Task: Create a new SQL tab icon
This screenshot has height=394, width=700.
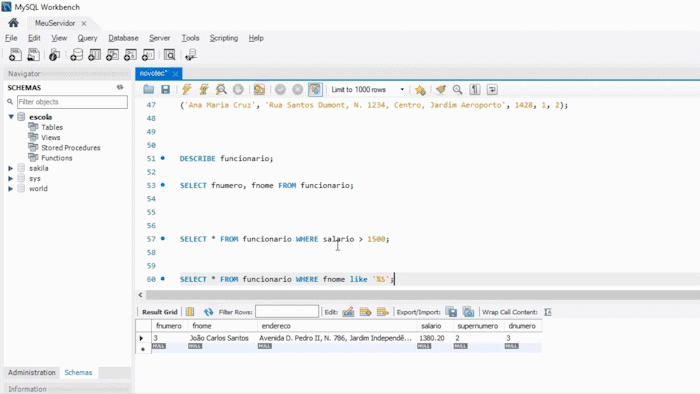Action: pyautogui.click(x=15, y=55)
